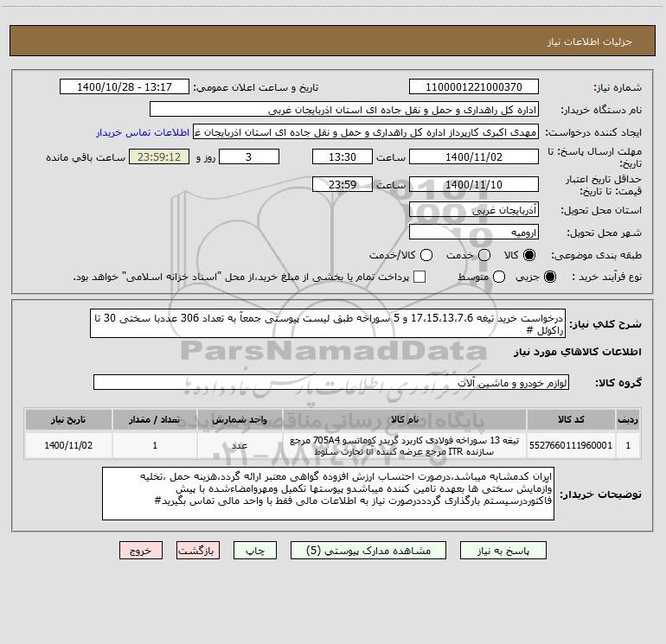
Task: Click the اطلاعات کالاهای مورد نیاز heading
Action: tap(578, 352)
